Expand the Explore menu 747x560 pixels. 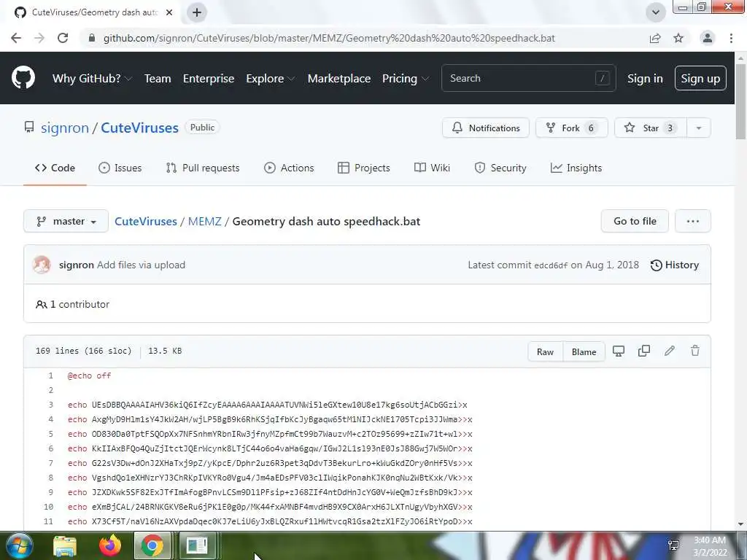point(270,79)
